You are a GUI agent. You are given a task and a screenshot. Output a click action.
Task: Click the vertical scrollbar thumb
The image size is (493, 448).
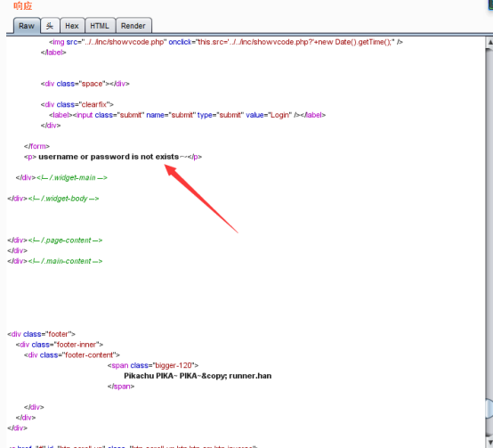[x=489, y=408]
